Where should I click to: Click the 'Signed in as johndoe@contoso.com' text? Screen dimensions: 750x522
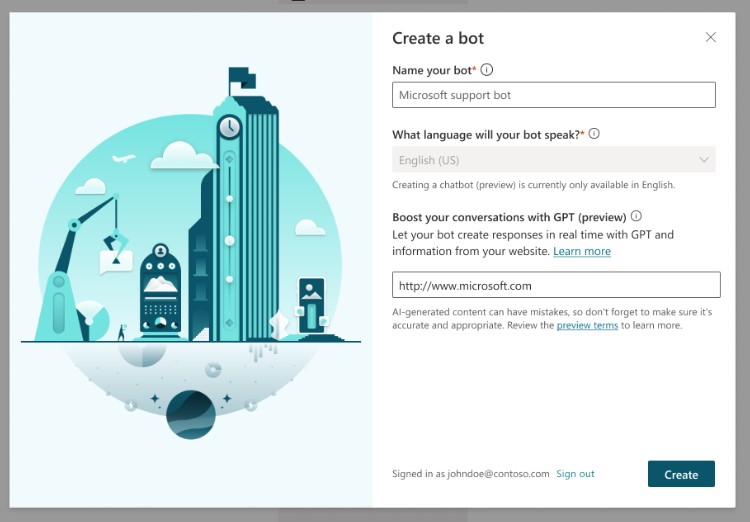click(471, 474)
